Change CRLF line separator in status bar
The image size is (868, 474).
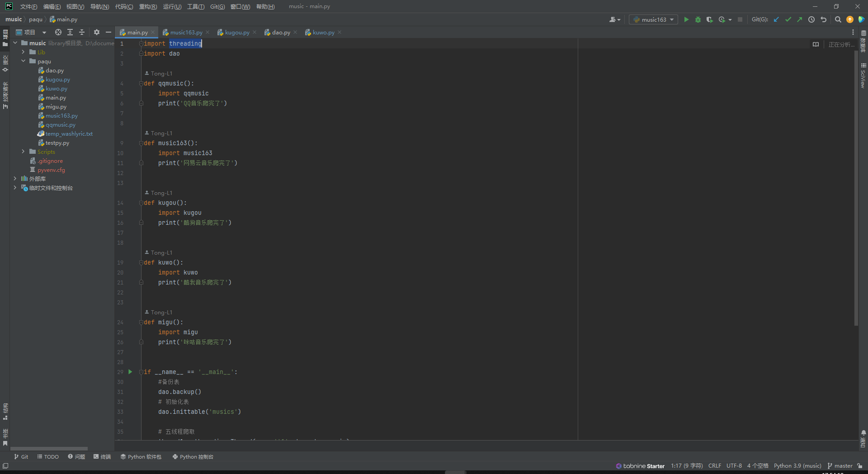coord(715,466)
